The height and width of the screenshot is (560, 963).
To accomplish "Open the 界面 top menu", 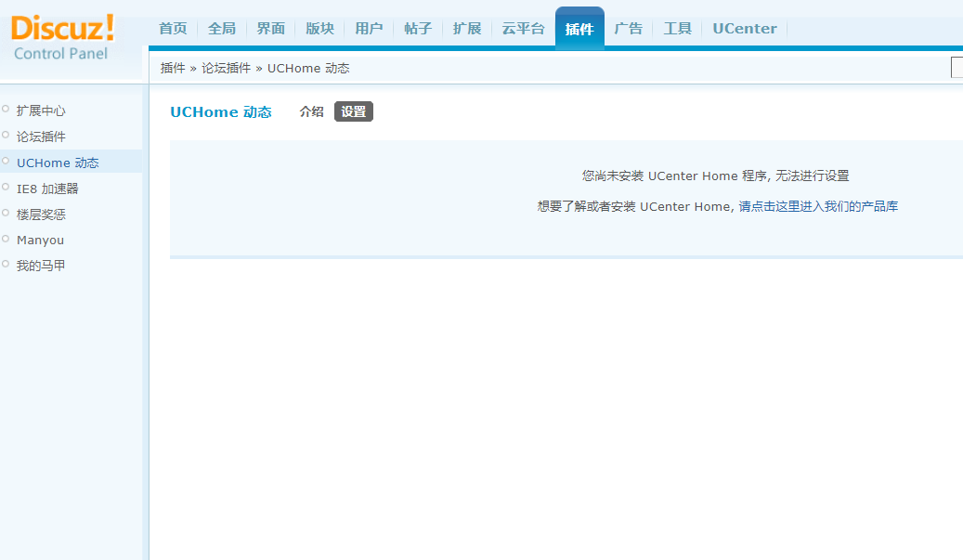I will pos(271,28).
